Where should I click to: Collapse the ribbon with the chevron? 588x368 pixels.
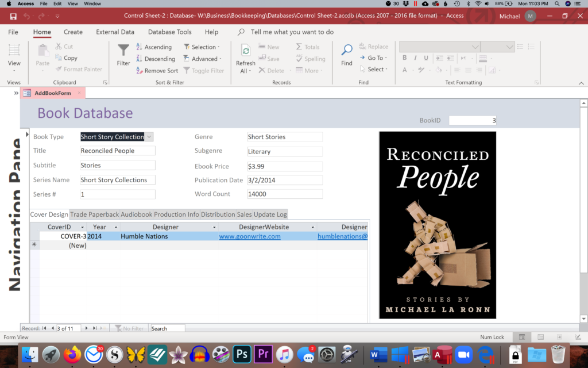click(581, 83)
